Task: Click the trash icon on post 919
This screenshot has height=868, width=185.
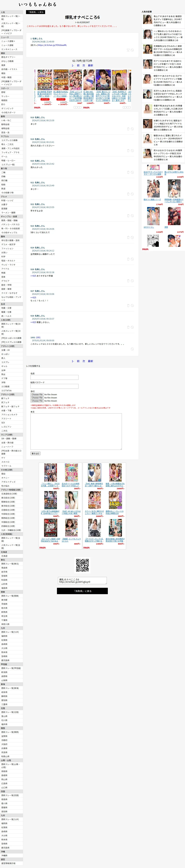Action: (128, 151)
